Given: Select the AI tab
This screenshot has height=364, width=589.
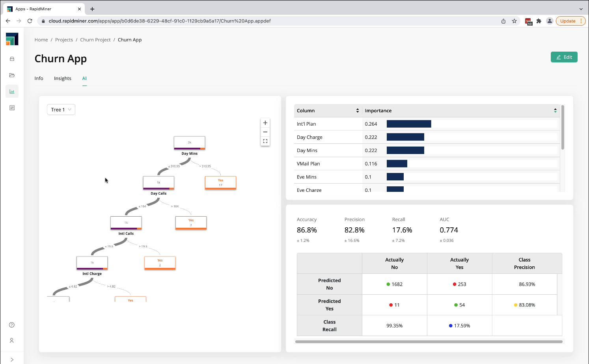Looking at the screenshot, I should click(84, 78).
